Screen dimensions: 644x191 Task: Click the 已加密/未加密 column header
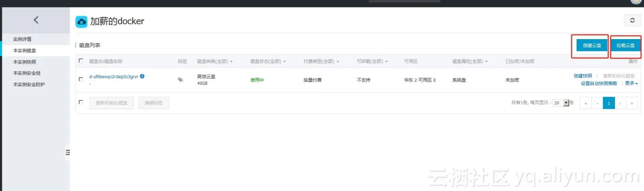tap(520, 61)
